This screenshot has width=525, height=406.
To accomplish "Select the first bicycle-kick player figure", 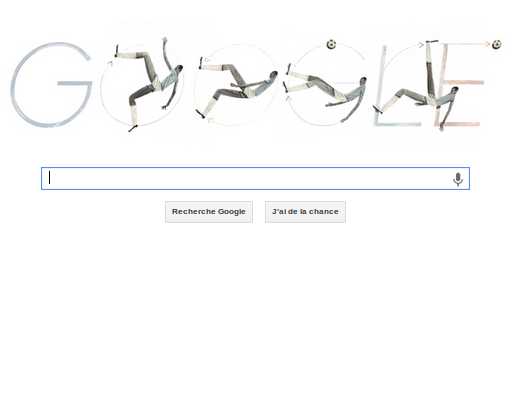I will tap(147, 84).
